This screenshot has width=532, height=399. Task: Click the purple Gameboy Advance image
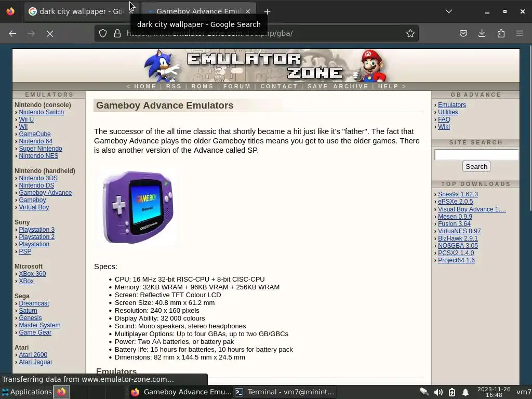(138, 207)
